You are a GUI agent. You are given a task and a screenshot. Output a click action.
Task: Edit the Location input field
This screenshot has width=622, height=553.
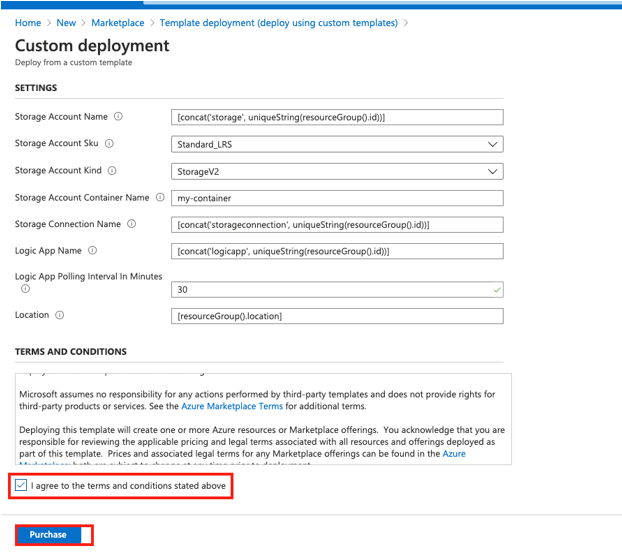[x=337, y=316]
